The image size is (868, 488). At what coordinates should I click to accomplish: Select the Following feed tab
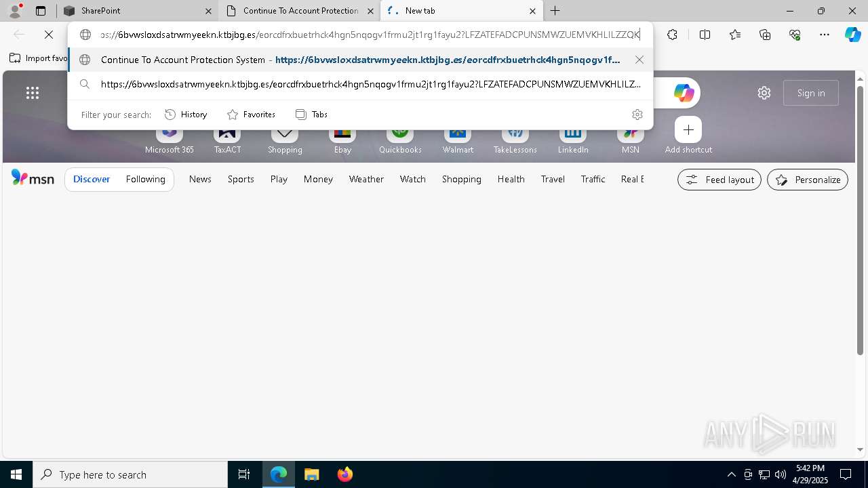coord(145,179)
